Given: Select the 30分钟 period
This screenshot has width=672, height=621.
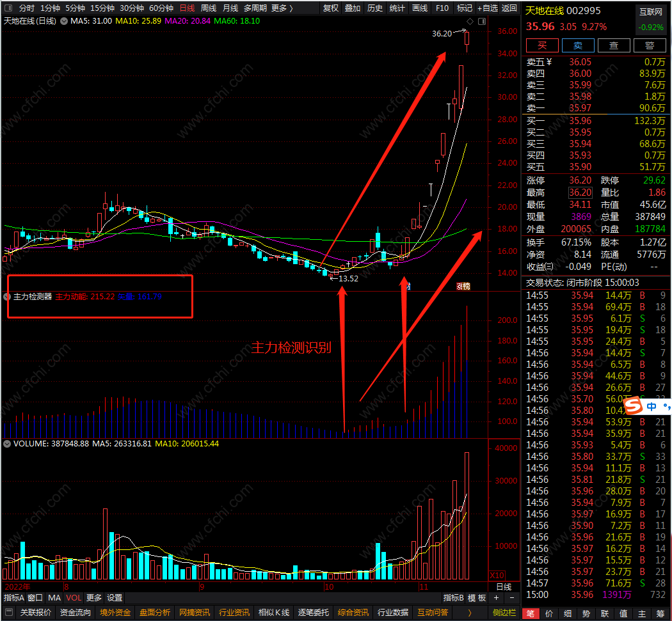Looking at the screenshot, I should point(132,8).
